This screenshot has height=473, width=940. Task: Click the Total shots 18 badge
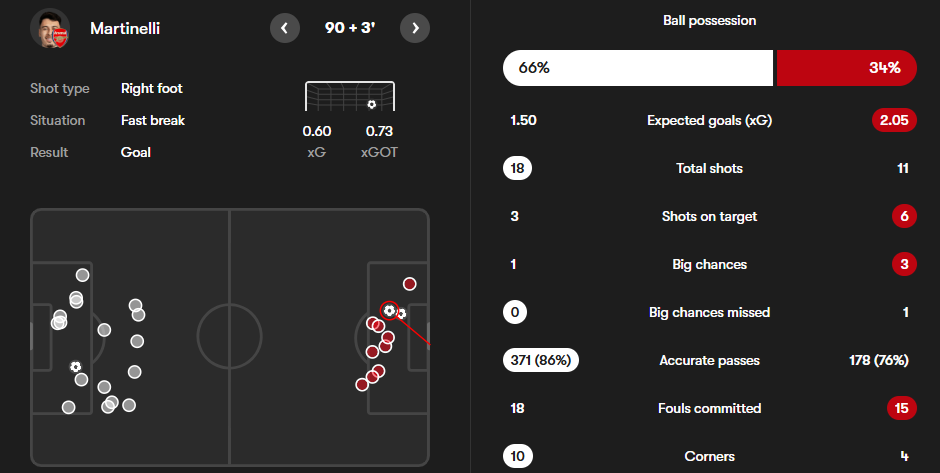(517, 168)
